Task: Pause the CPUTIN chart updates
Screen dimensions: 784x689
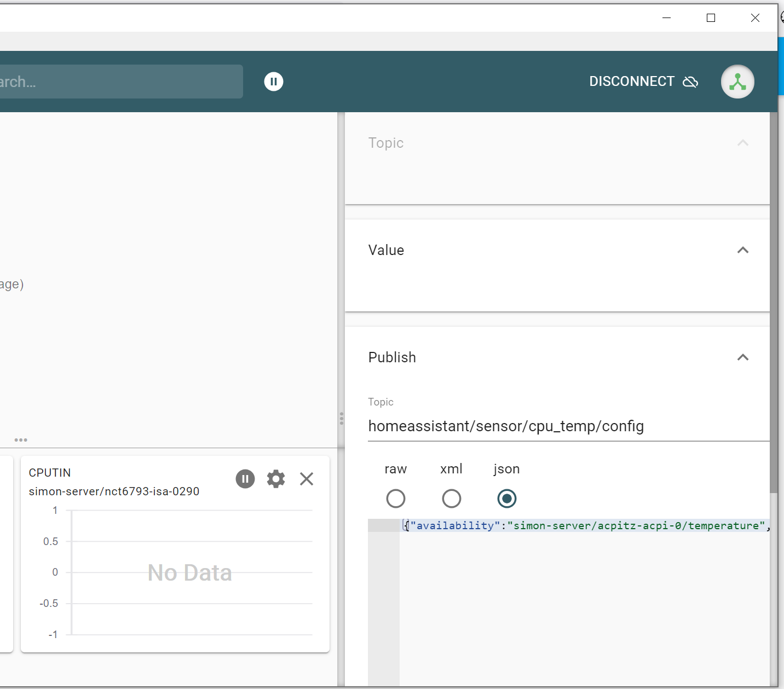Action: pos(245,478)
